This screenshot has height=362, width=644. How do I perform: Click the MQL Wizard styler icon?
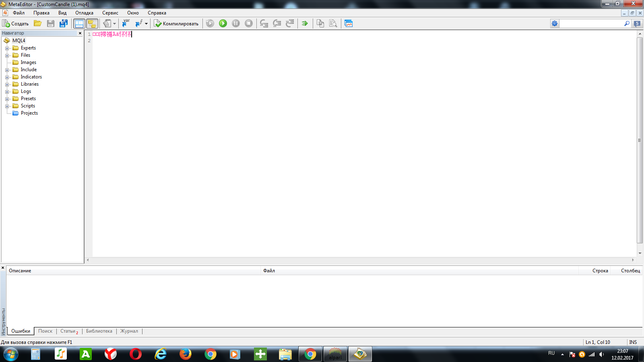point(107,23)
